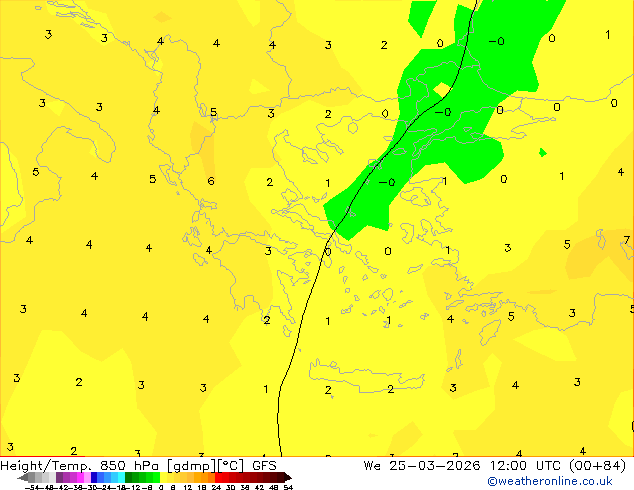Open the weatheronline.co.uk copyright link
This screenshot has height=490, width=634.
point(550,481)
